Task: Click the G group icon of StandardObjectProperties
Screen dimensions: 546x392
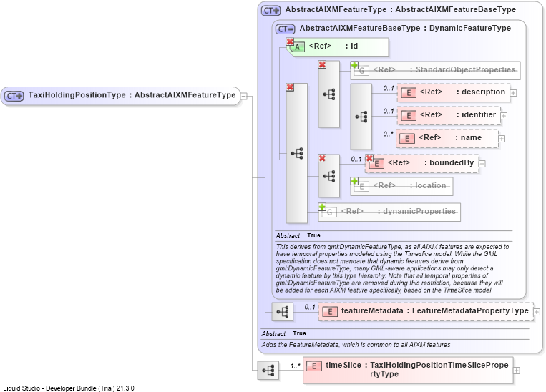Action: [x=362, y=71]
